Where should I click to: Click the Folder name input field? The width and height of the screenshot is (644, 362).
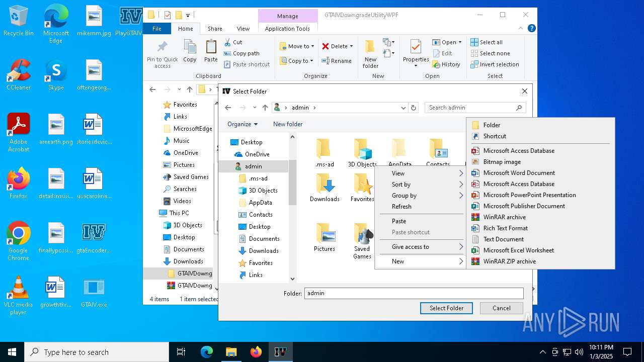[x=414, y=293]
